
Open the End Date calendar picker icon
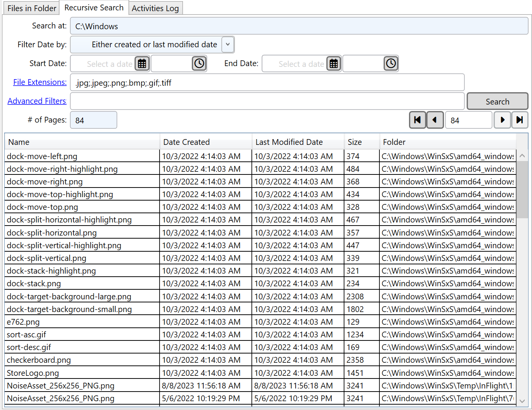334,64
